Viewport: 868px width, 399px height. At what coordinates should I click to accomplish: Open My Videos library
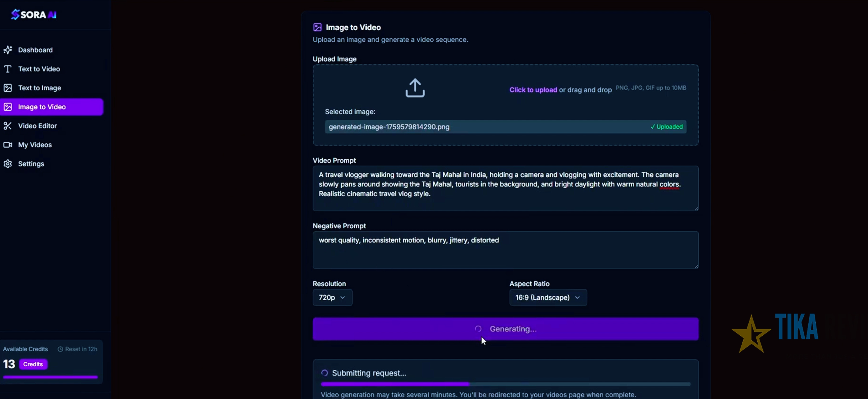pos(35,145)
